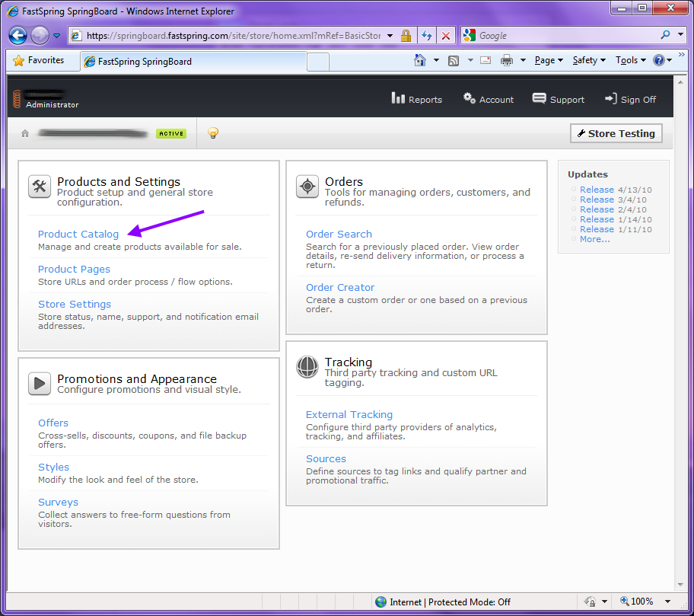Click the status bar privacy lock icon
Screen dimensions: 694x616
[590, 602]
